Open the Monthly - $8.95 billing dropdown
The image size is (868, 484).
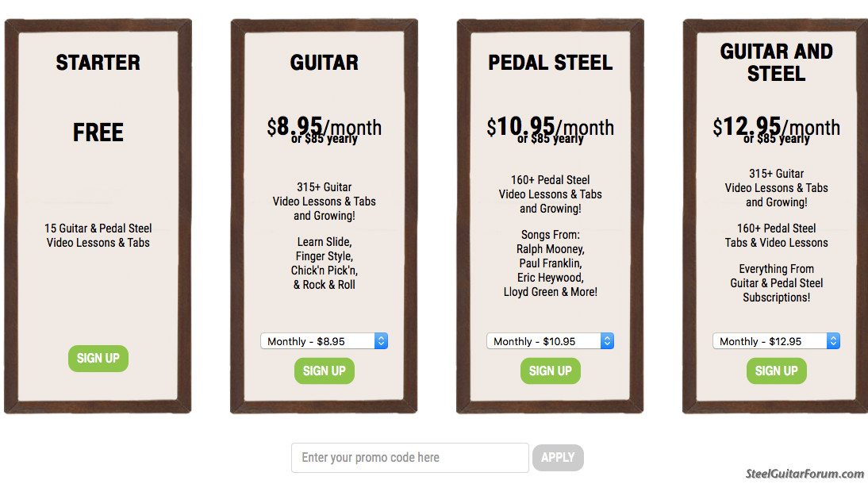click(324, 341)
